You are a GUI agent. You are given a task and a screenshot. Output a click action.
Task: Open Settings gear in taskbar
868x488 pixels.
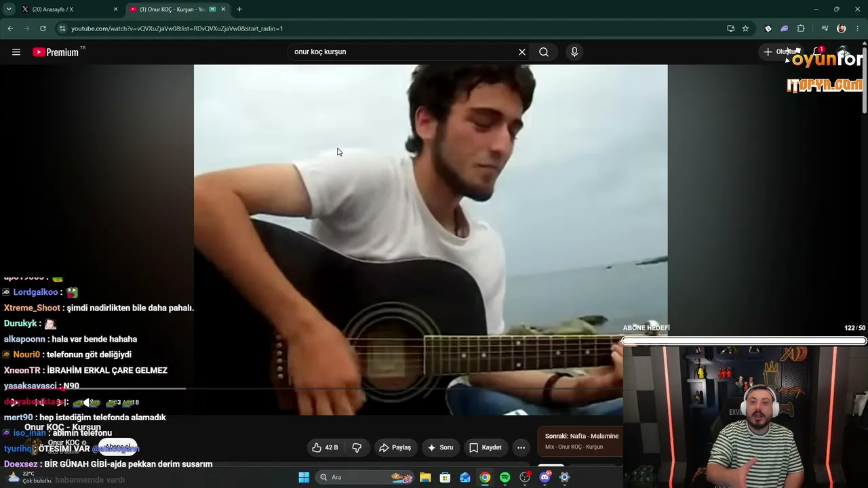coord(564,477)
